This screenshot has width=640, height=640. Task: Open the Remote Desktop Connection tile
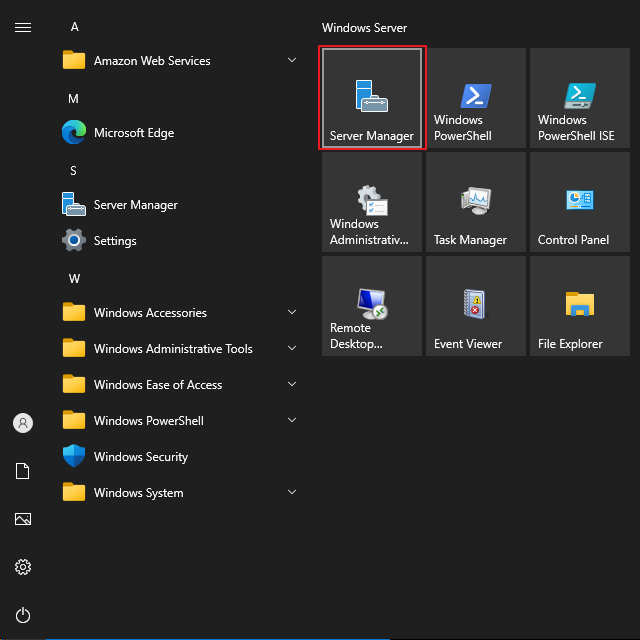coord(371,306)
